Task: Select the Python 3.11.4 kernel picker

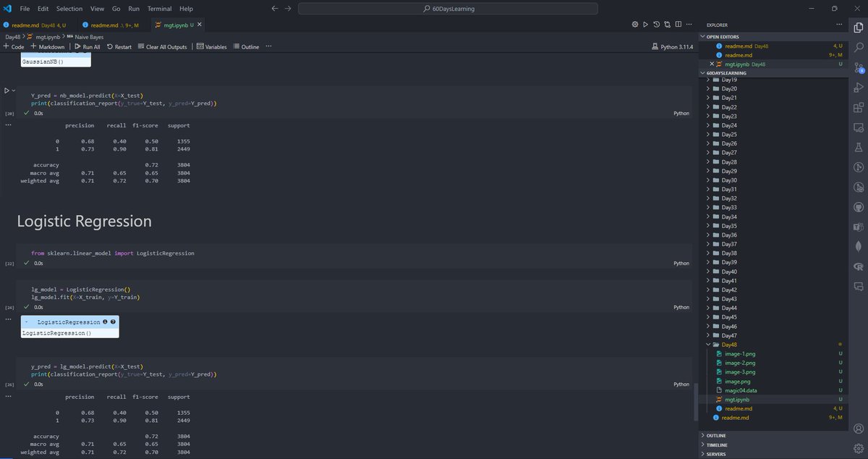Action: (x=673, y=46)
